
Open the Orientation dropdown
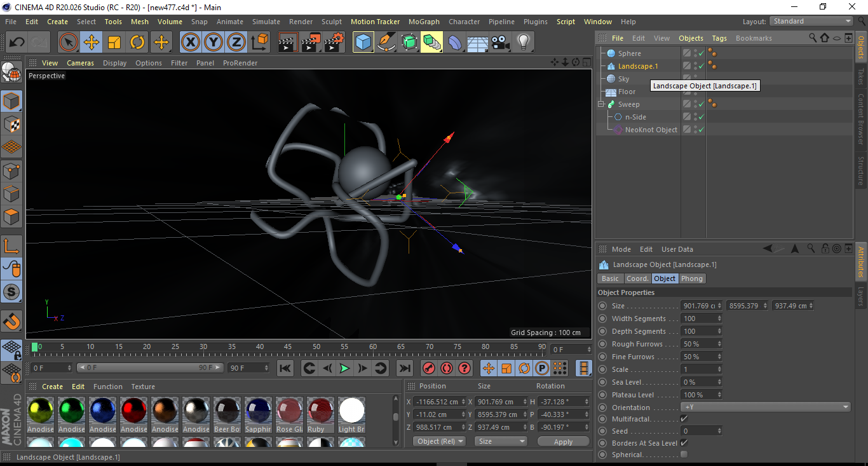click(x=766, y=407)
